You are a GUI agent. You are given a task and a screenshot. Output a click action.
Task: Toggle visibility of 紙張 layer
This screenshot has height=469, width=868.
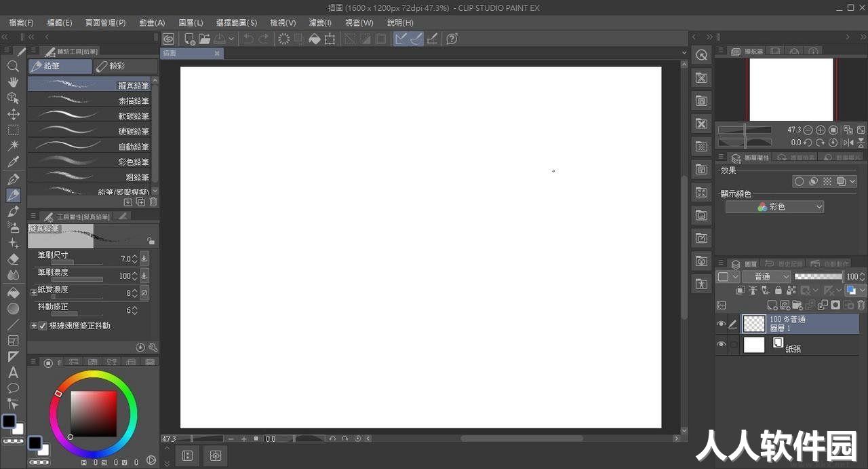[x=721, y=345]
